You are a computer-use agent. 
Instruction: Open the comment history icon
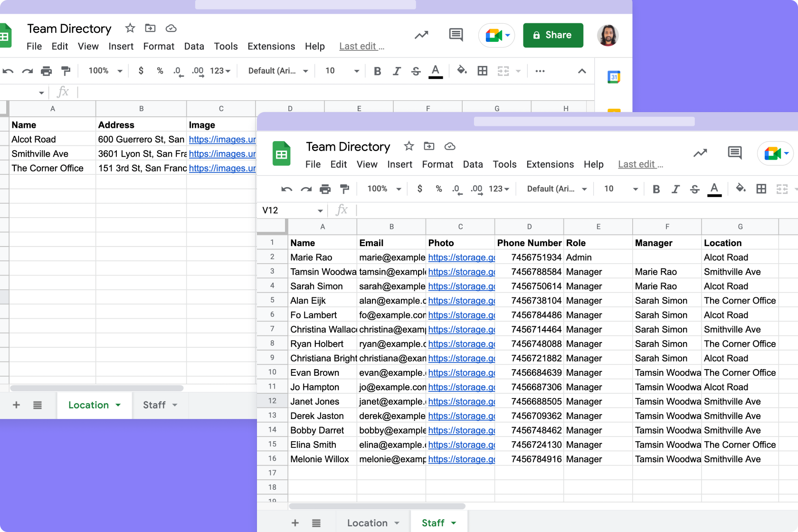tap(734, 153)
